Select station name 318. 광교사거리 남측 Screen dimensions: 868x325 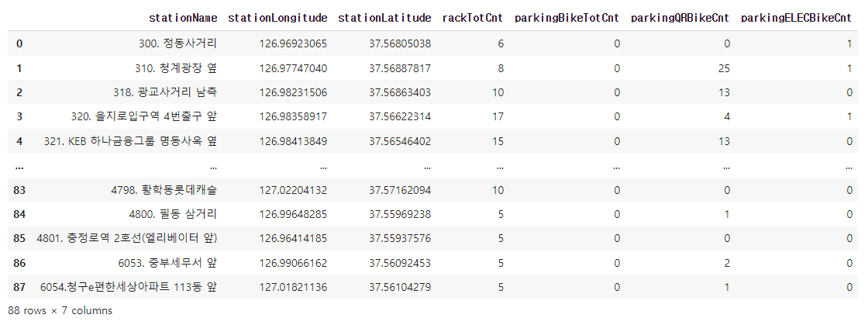166,92
